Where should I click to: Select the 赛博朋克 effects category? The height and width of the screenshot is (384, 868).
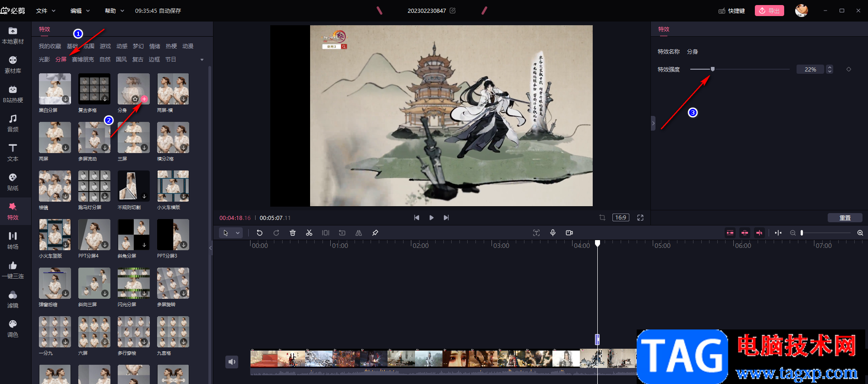click(83, 60)
